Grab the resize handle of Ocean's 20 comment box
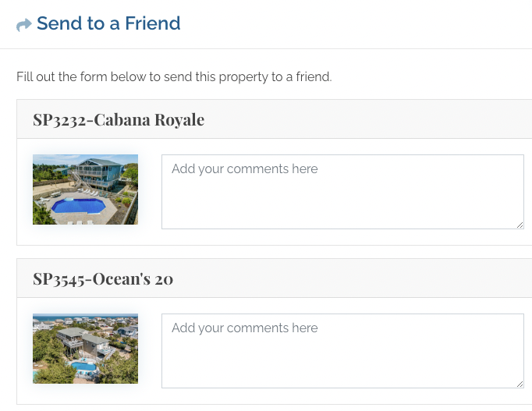This screenshot has height=411, width=532. click(520, 384)
